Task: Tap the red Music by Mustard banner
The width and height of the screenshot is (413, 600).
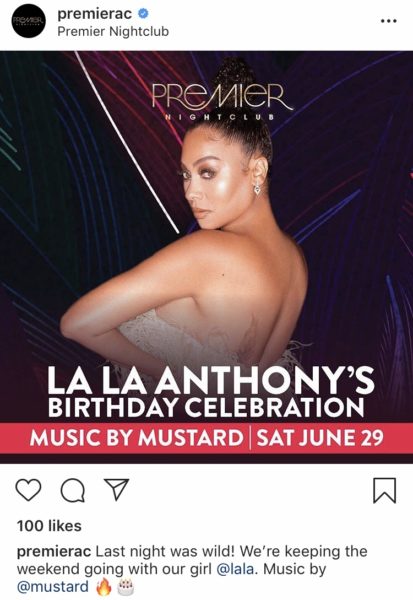Action: click(206, 438)
